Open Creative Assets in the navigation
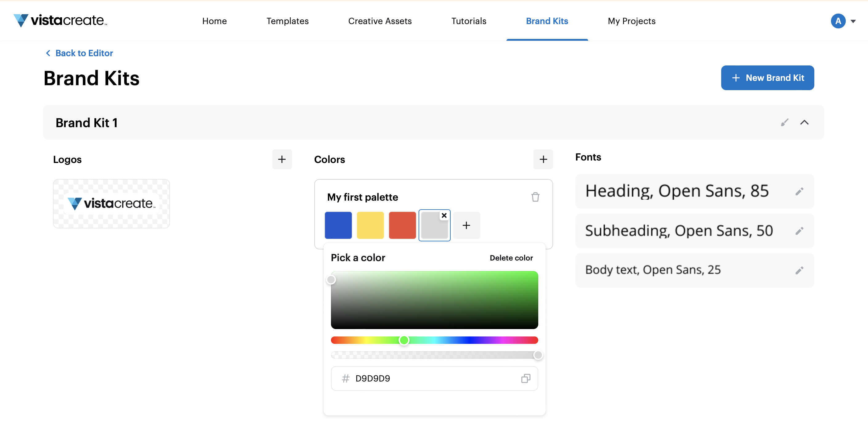Screen dimensions: 868x434 380,21
